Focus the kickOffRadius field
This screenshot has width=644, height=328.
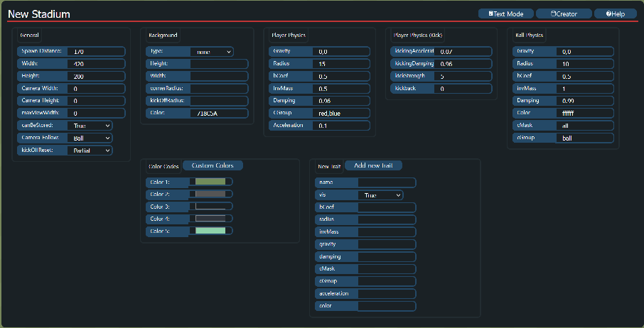220,101
